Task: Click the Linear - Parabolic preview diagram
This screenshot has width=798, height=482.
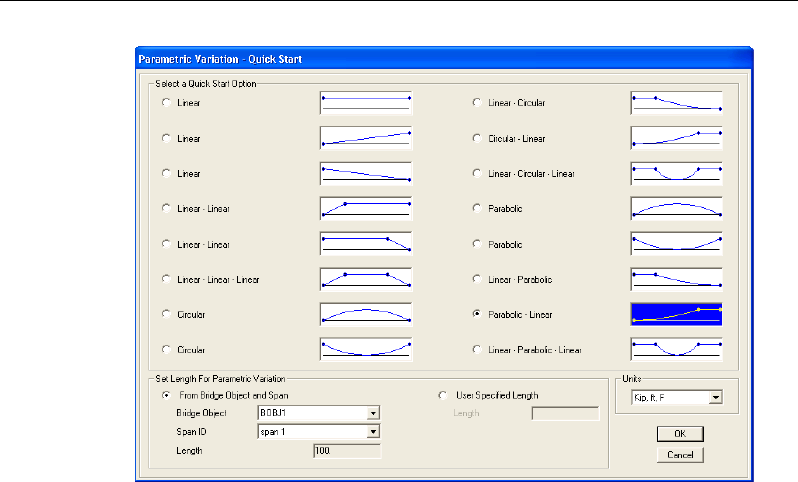Action: coord(676,279)
